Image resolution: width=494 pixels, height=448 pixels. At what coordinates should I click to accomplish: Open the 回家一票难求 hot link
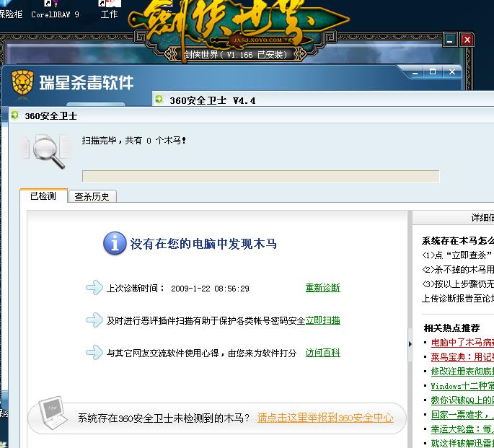point(462,415)
